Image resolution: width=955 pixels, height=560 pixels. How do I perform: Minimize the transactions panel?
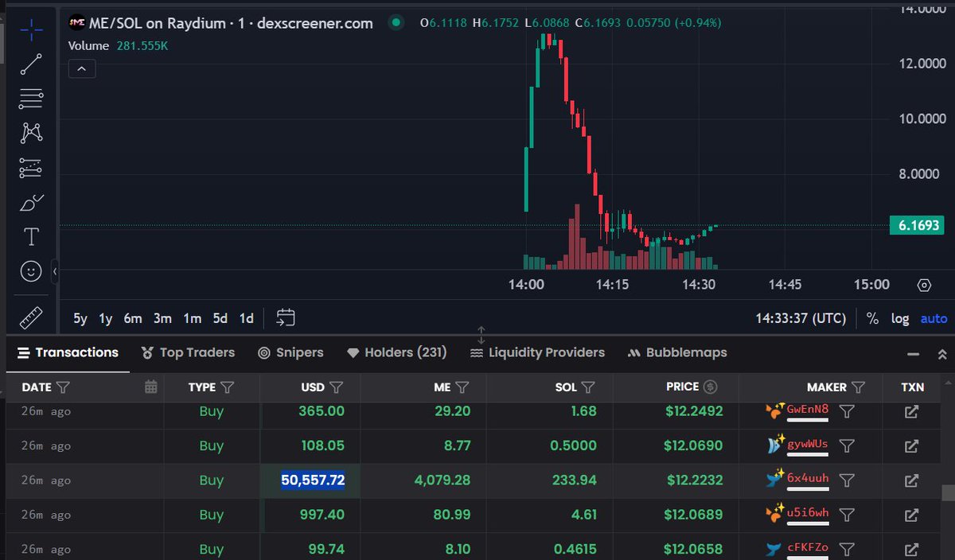click(x=913, y=354)
